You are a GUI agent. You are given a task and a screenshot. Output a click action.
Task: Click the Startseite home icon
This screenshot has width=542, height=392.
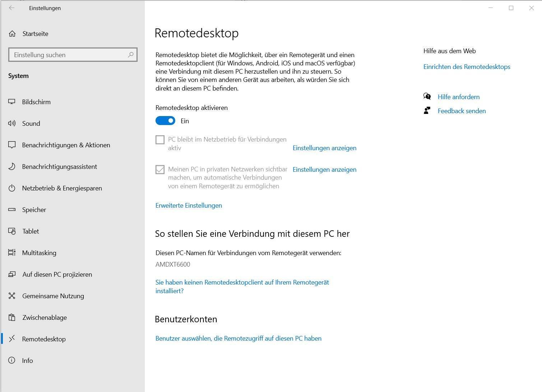point(12,34)
